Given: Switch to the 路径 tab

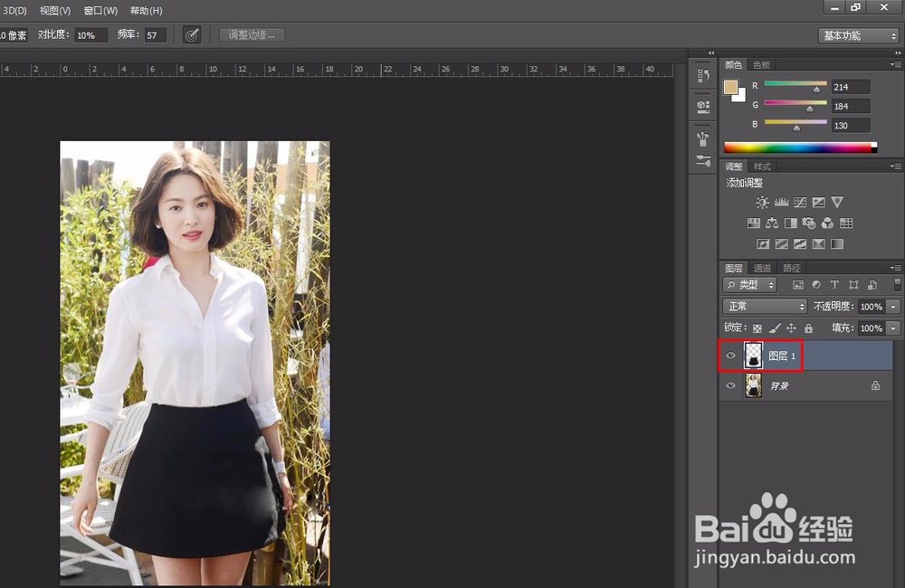Looking at the screenshot, I should click(x=791, y=268).
